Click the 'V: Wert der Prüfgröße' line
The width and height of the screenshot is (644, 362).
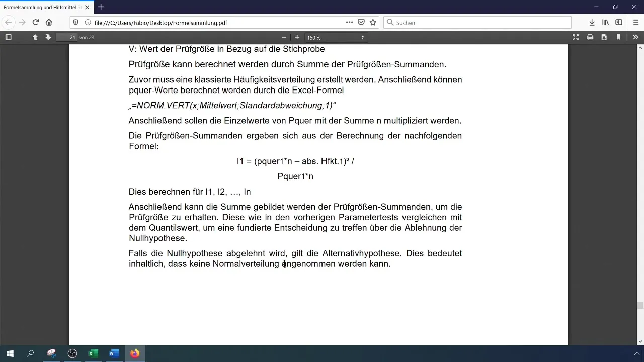226,49
